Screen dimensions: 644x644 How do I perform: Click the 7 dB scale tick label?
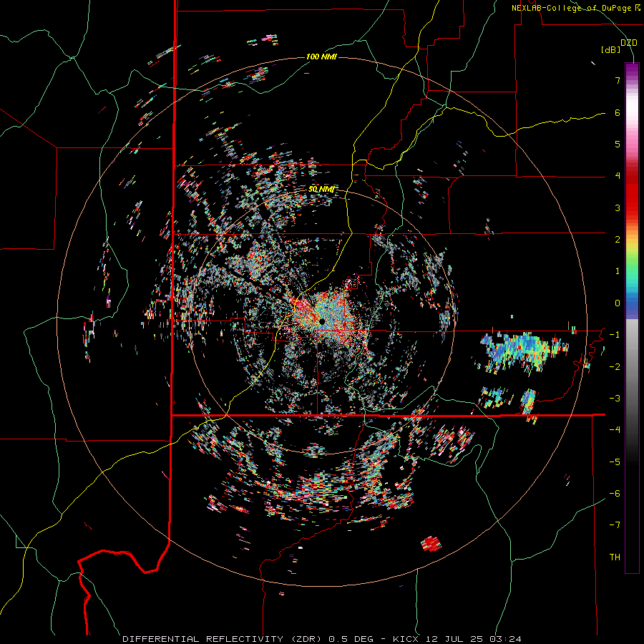pyautogui.click(x=618, y=80)
